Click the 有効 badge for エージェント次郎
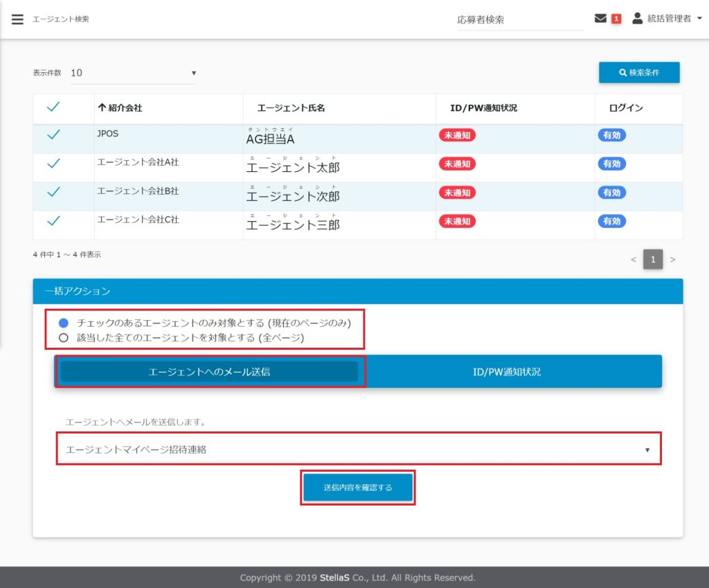Viewport: 709px width, 588px height. tap(611, 193)
